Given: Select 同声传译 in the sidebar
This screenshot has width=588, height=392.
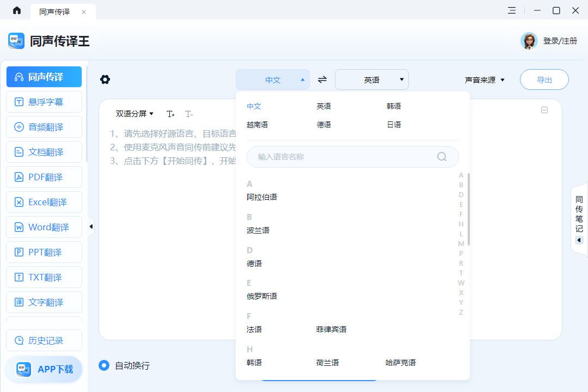Looking at the screenshot, I should (44, 77).
